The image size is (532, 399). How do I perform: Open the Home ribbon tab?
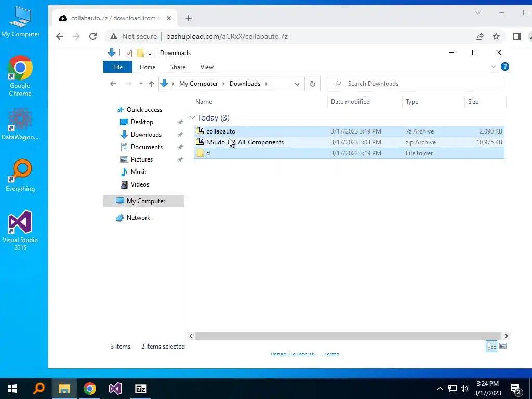pyautogui.click(x=147, y=67)
